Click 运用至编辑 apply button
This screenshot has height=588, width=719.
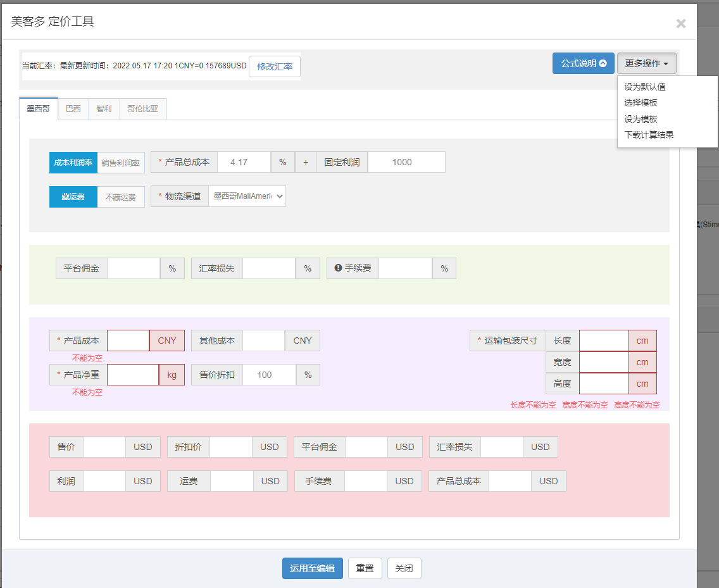point(312,568)
